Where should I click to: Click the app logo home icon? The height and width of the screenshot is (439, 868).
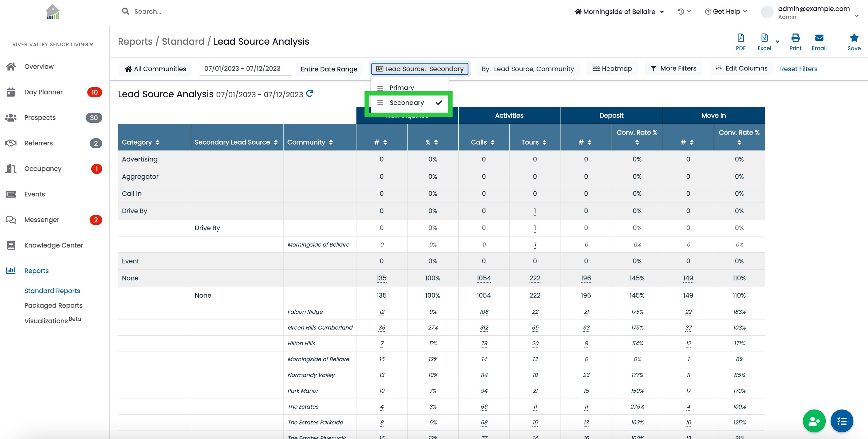(53, 12)
